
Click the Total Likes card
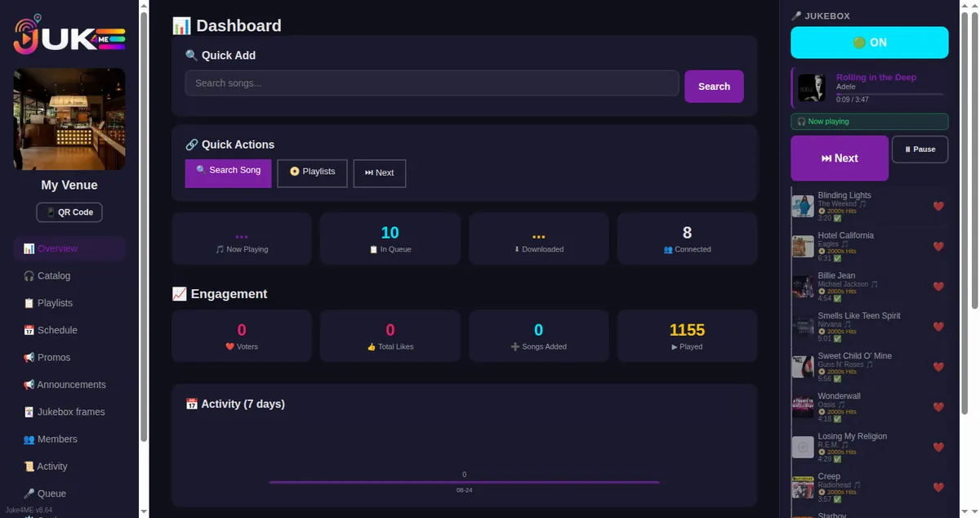click(390, 336)
